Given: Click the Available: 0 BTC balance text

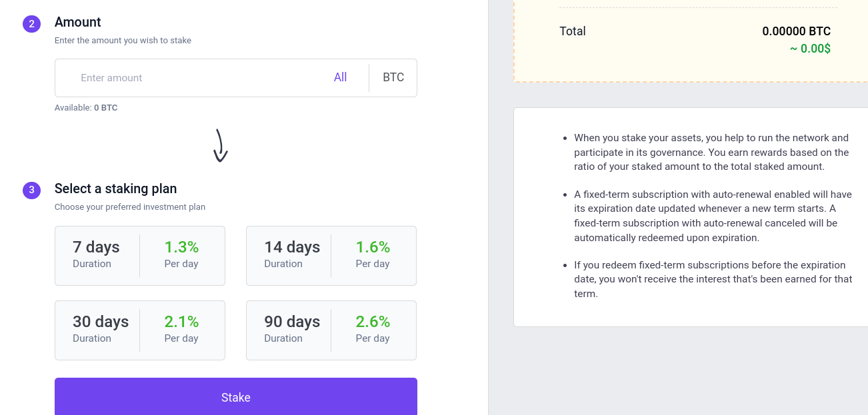Looking at the screenshot, I should (86, 108).
